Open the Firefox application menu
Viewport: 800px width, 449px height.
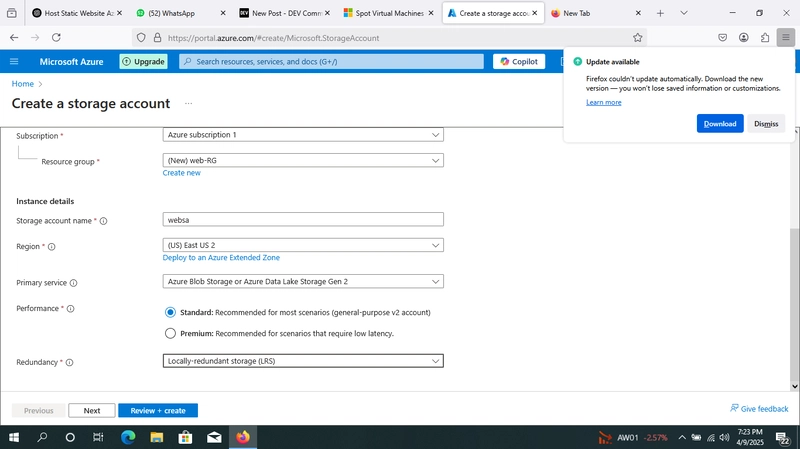(786, 37)
